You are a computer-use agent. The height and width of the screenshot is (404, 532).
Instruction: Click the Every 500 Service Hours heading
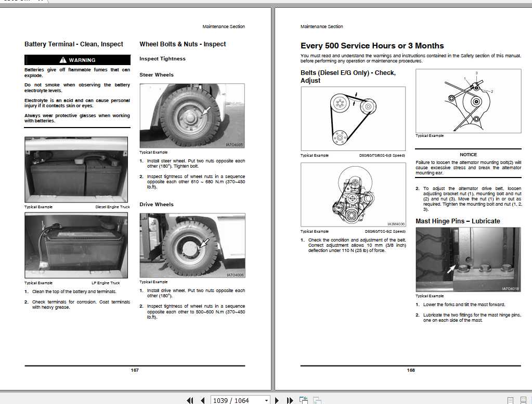372,46
